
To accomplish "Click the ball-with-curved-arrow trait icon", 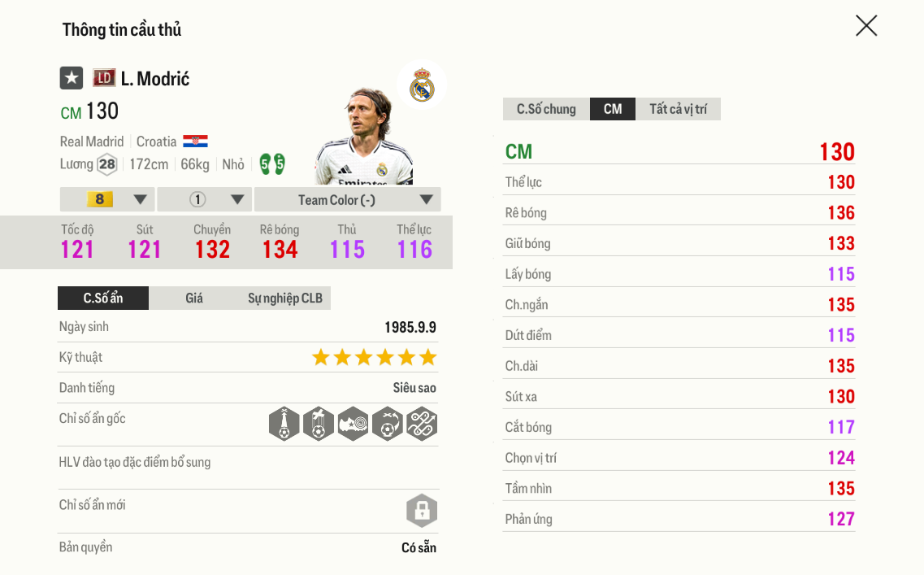I will point(388,424).
